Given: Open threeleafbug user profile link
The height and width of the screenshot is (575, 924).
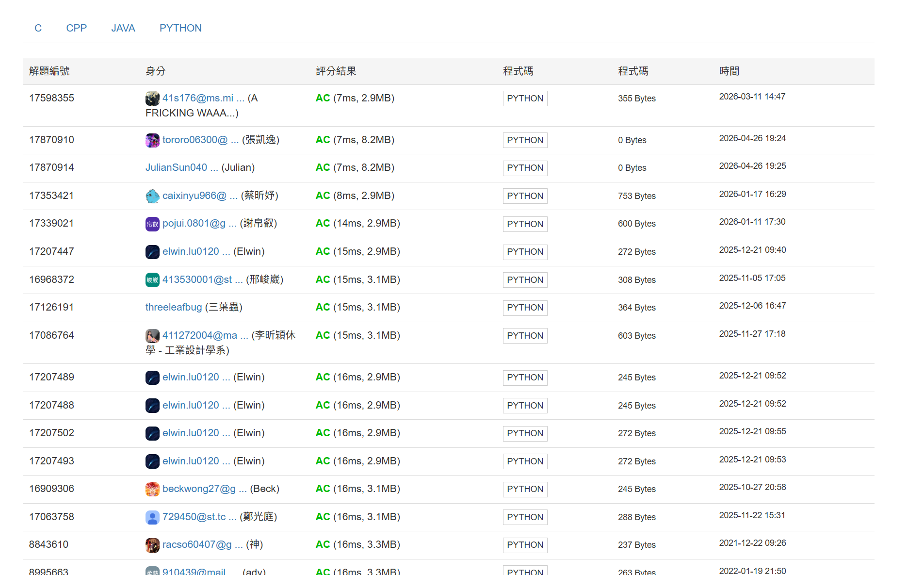Looking at the screenshot, I should pos(174,307).
